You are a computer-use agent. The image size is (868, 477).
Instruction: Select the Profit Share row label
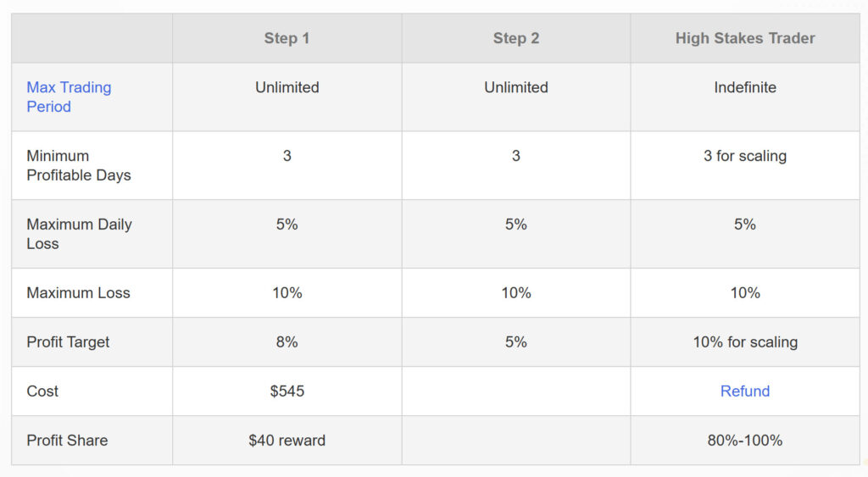pos(67,441)
